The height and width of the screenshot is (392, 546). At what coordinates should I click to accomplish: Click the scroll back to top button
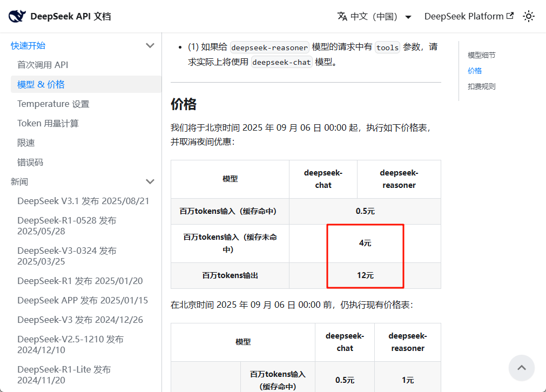tap(521, 368)
